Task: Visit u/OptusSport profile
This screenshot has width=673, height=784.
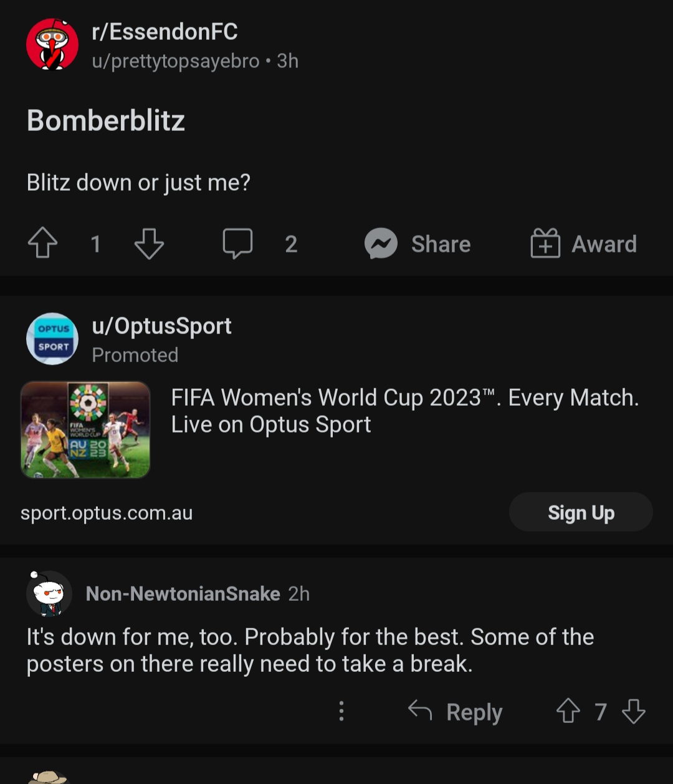Action: coord(161,326)
